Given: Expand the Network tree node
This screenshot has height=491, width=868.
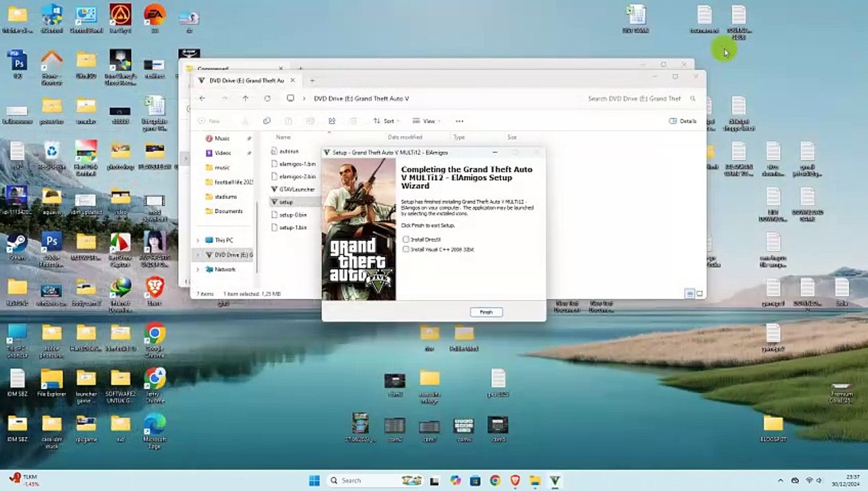Looking at the screenshot, I should tap(198, 269).
